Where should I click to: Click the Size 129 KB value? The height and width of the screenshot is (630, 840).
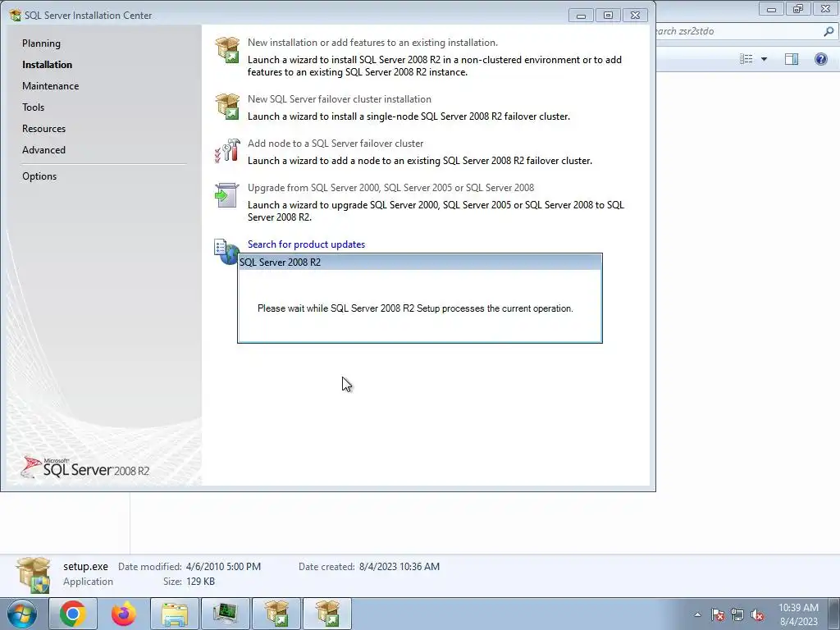200,582
